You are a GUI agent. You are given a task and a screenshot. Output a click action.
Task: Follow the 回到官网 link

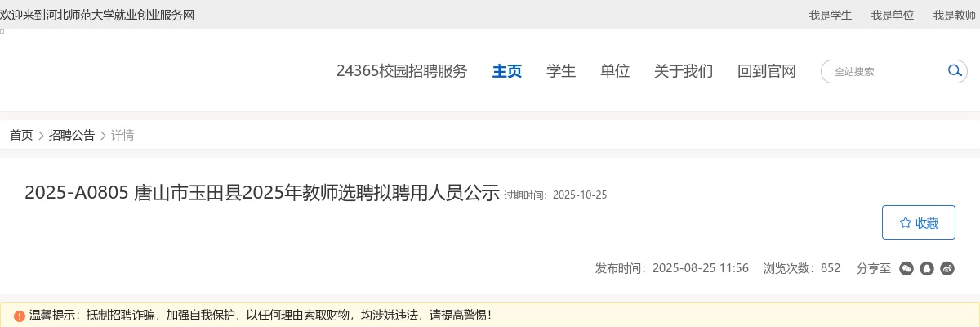pyautogui.click(x=767, y=71)
